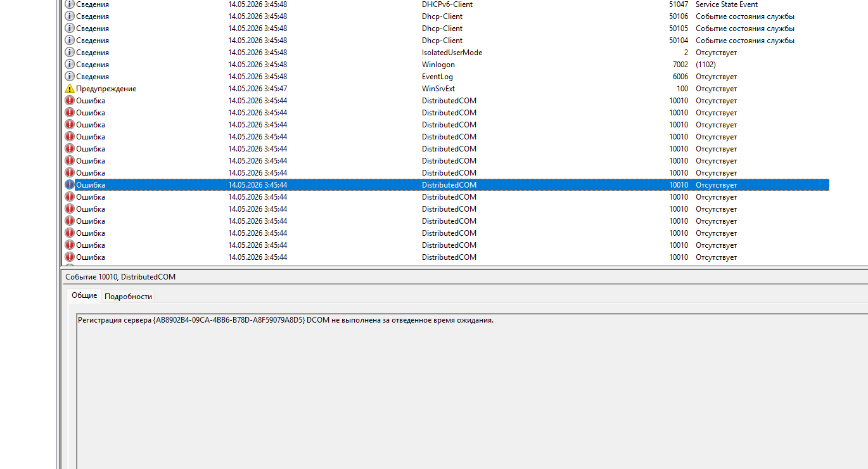This screenshot has height=469, width=868.
Task: Click the (1102) task category cell
Action: pos(706,65)
